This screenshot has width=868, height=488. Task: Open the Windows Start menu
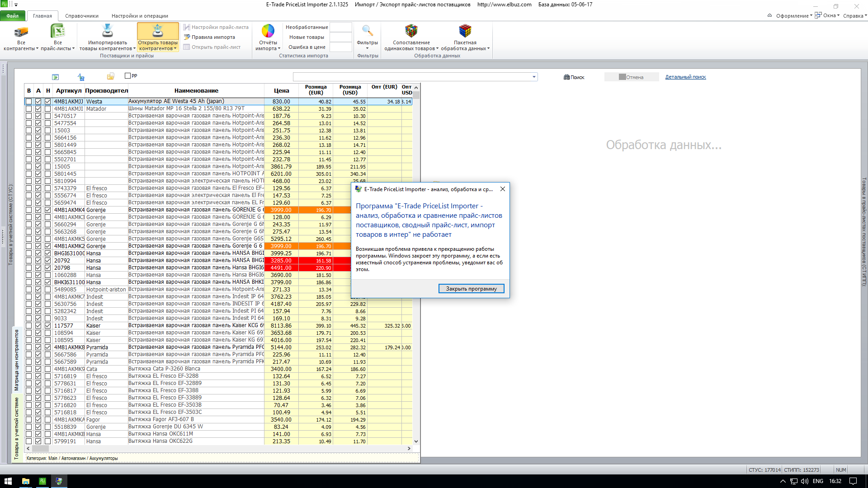coord(8,481)
